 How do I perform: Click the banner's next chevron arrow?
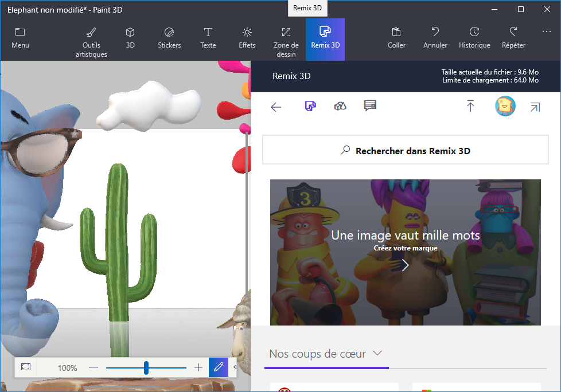405,265
